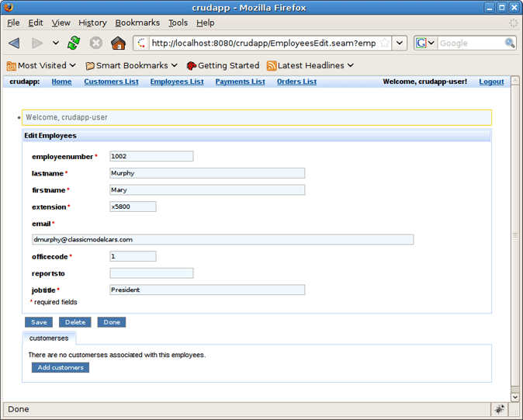Bookmark this page with the star icon
This screenshot has height=420, width=523.
point(385,43)
